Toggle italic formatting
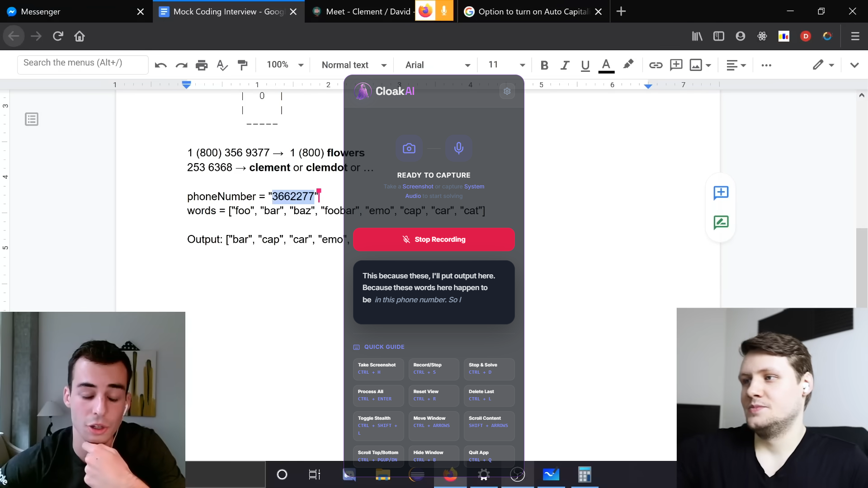868x488 pixels. coord(565,65)
